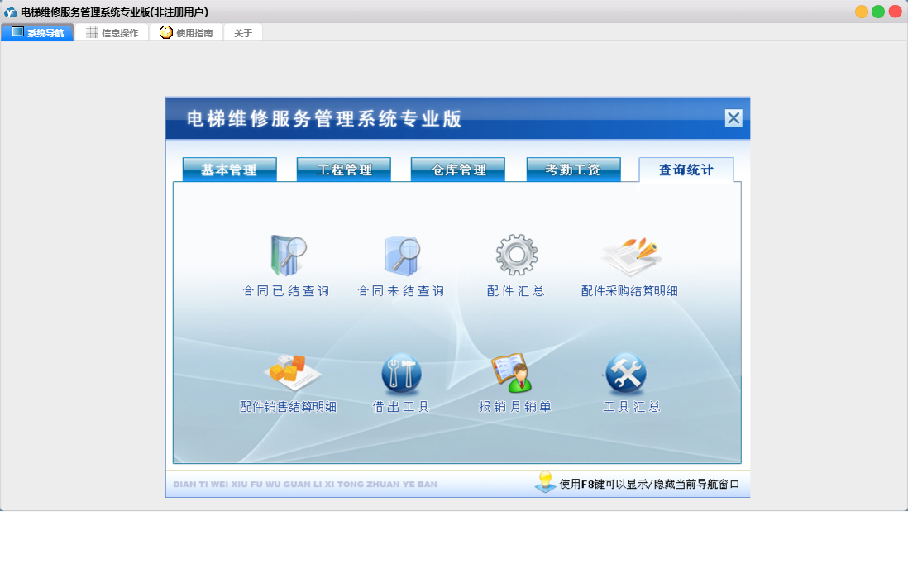Click the 报销月销单 label
Screen dimensions: 908x588
(x=515, y=407)
